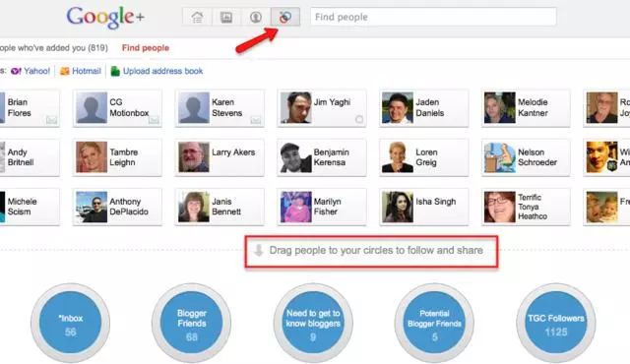Select Jim Yaghi's profile photo
This screenshot has width=630, height=364.
tap(295, 107)
